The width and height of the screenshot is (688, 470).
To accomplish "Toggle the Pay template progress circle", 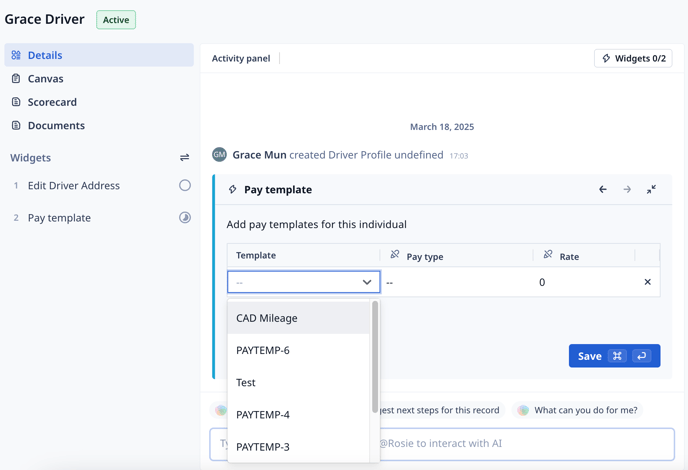I will 185,217.
